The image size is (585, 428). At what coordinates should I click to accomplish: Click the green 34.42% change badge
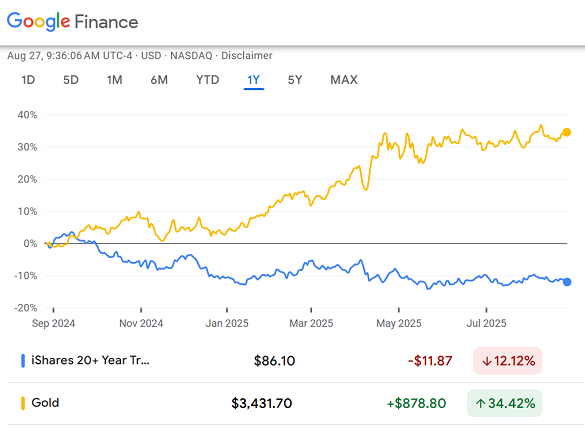[504, 403]
